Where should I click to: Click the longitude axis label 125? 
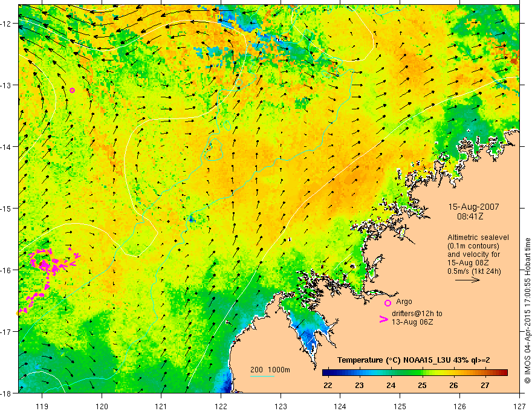click(400, 407)
